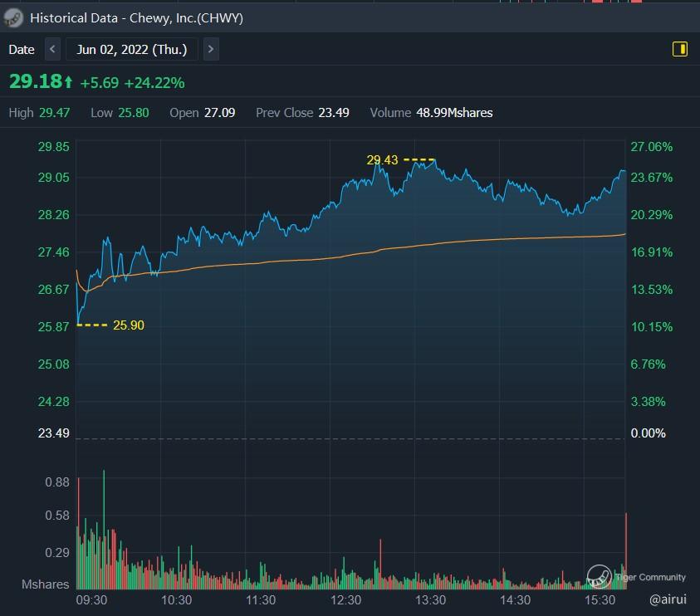Click the Chewy ticker logo icon

pyautogui.click(x=13, y=18)
